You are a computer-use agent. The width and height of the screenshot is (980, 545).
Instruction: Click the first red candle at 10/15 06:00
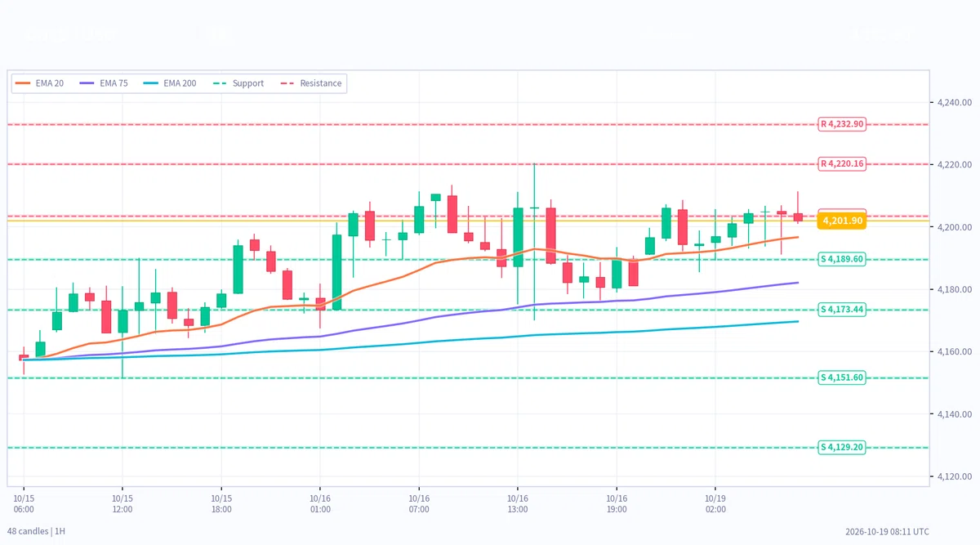pos(24,357)
